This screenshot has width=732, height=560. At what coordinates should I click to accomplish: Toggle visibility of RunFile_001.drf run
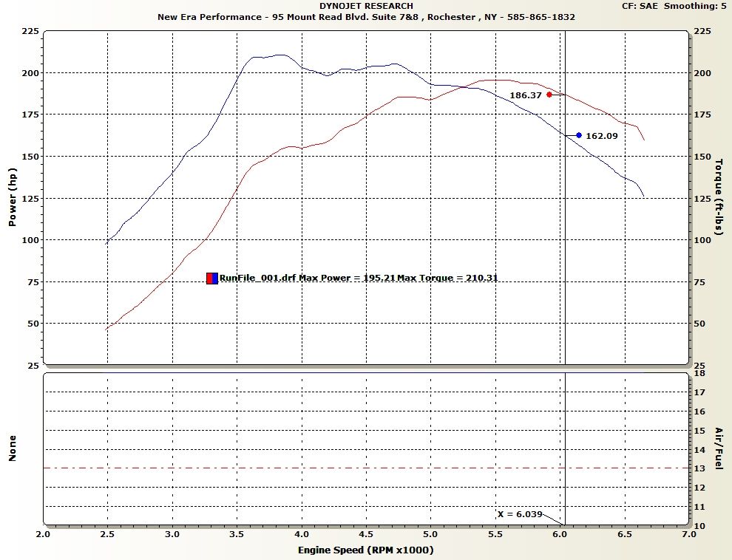click(x=260, y=279)
